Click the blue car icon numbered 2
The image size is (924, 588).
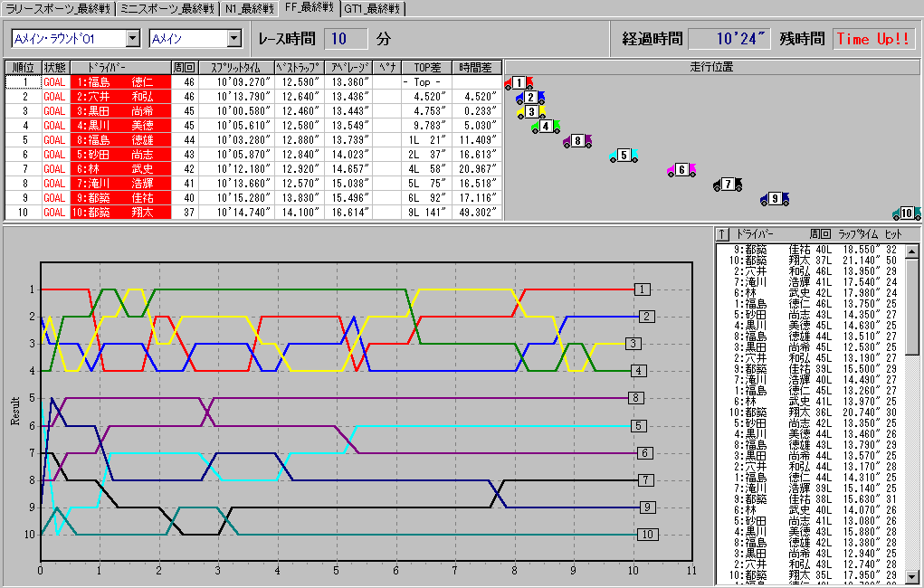pos(530,98)
